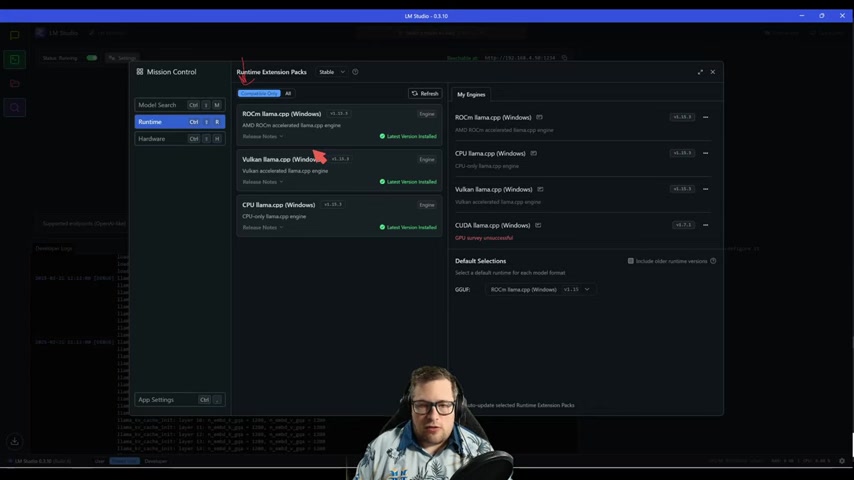This screenshot has height=480, width=854.
Task: Toggle the server Status Running switch
Action: tap(92, 58)
